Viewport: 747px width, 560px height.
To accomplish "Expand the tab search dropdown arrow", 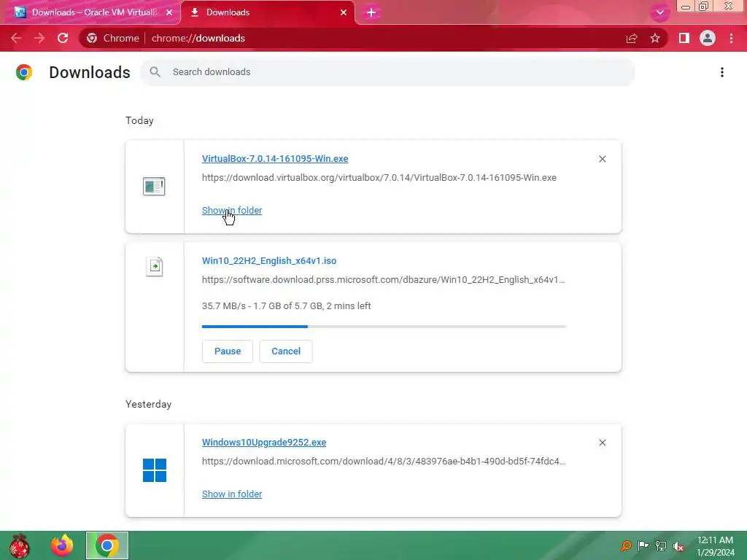I will pos(659,12).
